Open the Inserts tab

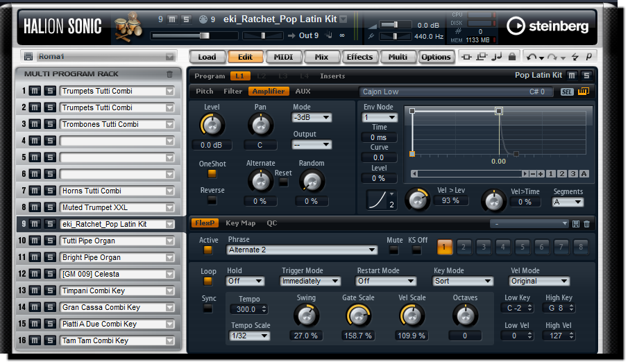point(332,76)
